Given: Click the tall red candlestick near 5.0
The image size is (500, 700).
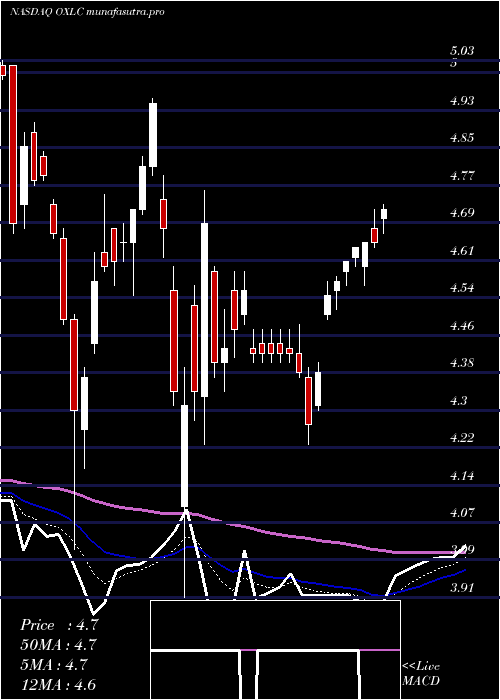Looking at the screenshot, I should click(x=13, y=144).
